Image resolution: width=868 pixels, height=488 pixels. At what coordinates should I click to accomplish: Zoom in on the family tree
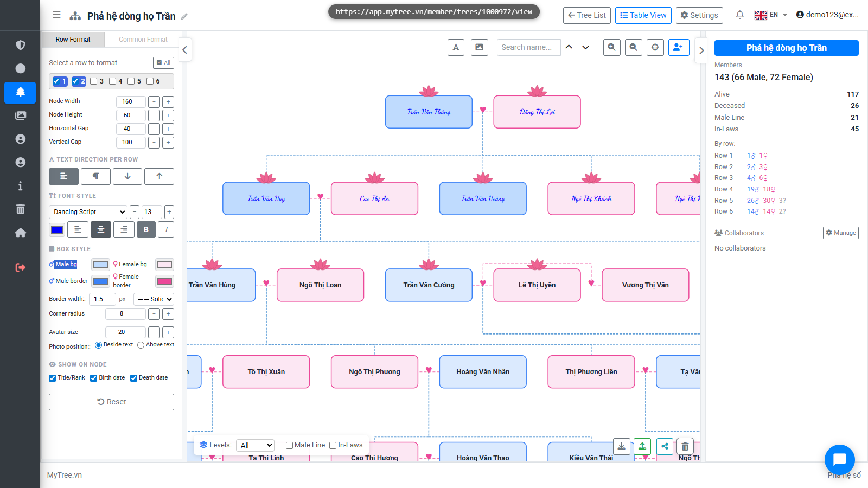(x=611, y=47)
